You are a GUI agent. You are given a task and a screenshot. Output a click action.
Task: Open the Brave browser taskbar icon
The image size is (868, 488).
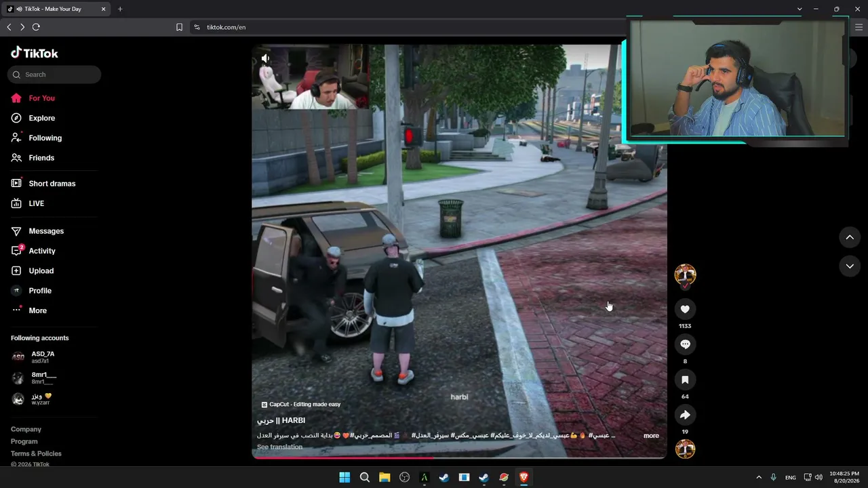coord(524,477)
